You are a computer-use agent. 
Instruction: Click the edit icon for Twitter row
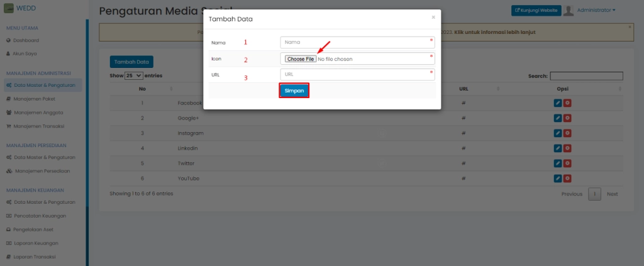point(557,163)
